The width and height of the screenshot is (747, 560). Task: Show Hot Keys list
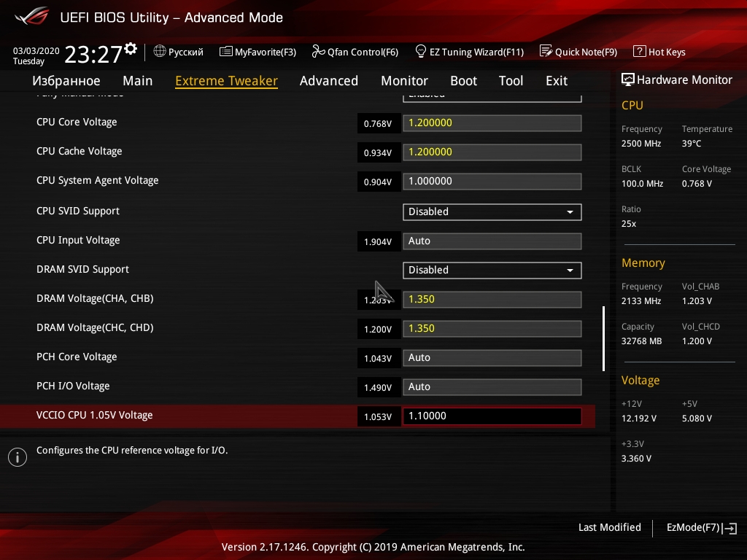(x=667, y=52)
